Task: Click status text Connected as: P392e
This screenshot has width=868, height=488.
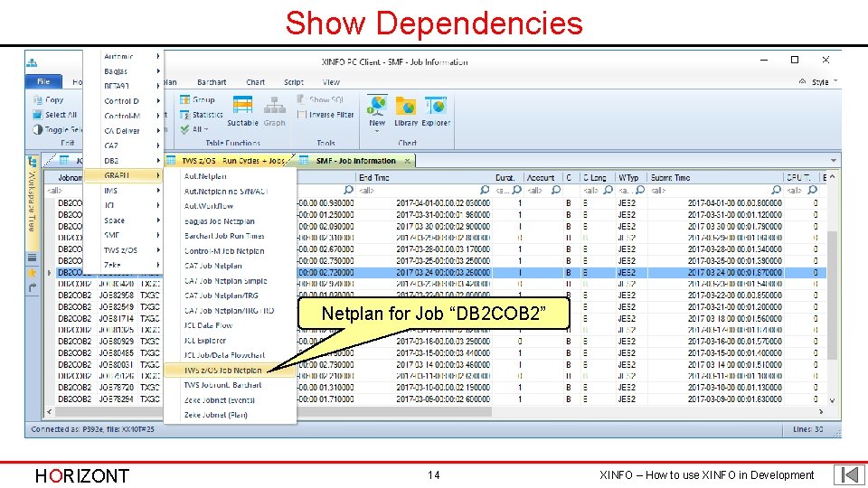Action: [x=68, y=429]
